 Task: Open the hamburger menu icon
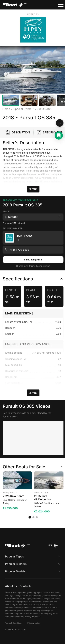click(x=60, y=5)
